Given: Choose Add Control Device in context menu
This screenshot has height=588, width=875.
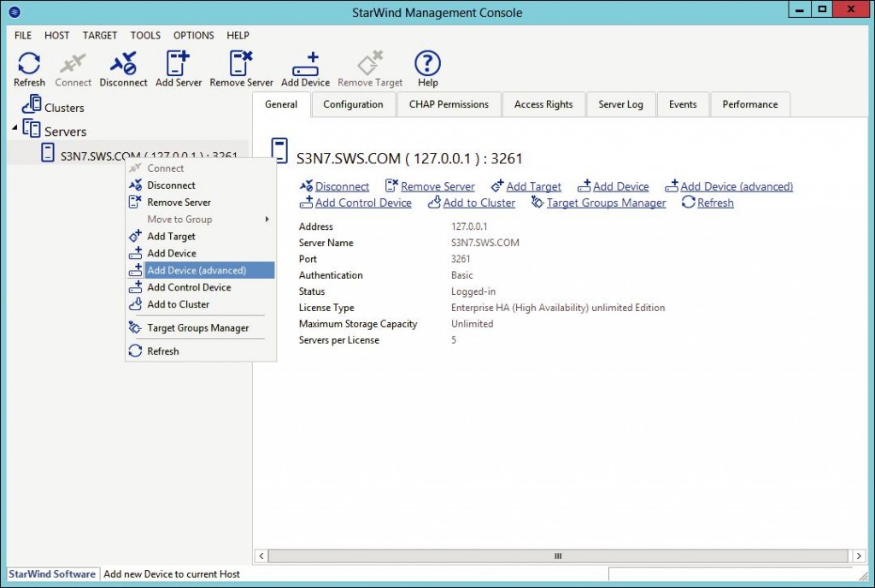Looking at the screenshot, I should coord(201,287).
